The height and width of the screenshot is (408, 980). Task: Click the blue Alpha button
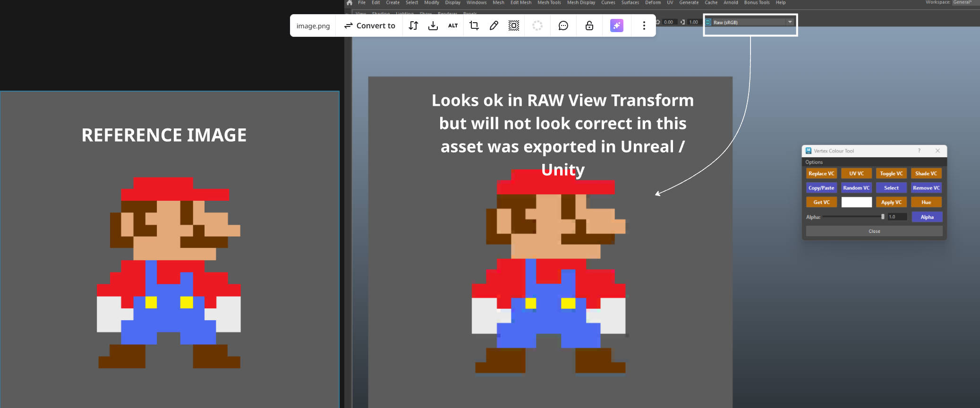coord(927,217)
